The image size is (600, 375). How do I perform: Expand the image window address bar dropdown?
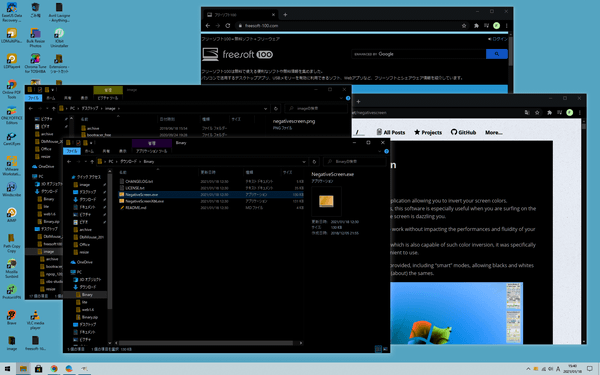pyautogui.click(x=266, y=109)
